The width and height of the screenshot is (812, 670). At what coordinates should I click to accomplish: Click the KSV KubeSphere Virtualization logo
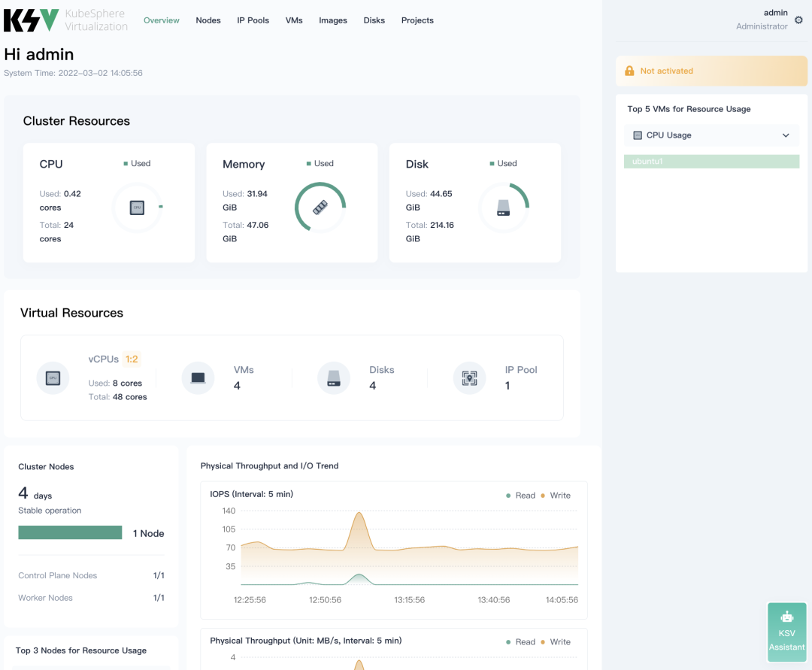click(65, 20)
